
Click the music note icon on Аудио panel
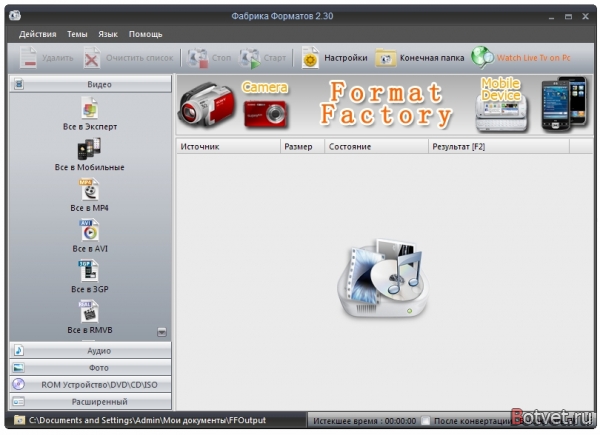pos(19,350)
